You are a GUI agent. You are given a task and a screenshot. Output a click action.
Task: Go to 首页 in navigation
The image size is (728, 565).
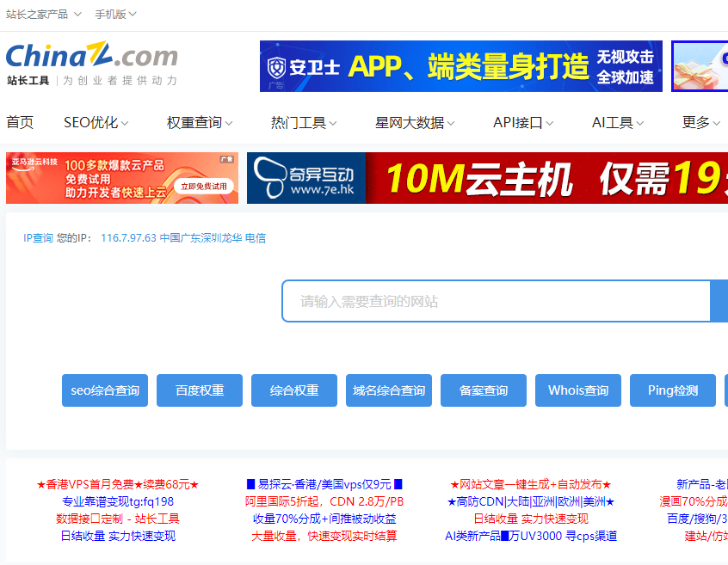[x=20, y=122]
